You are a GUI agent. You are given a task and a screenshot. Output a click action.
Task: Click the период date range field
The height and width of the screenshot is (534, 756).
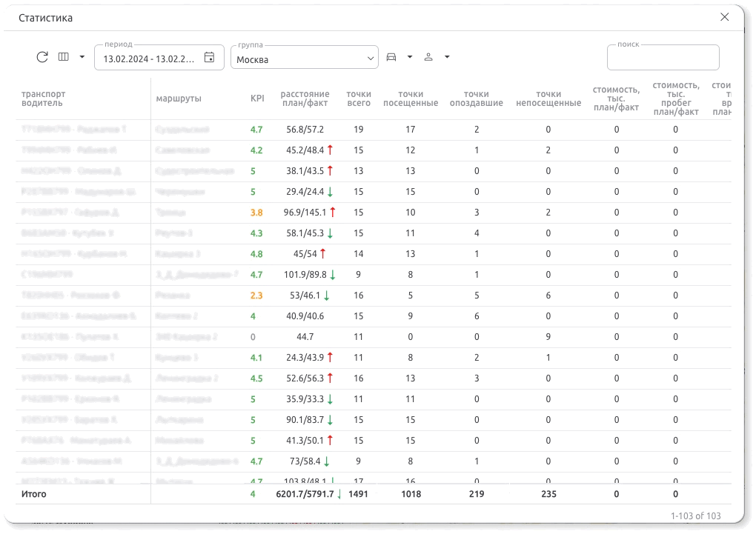[x=148, y=59]
